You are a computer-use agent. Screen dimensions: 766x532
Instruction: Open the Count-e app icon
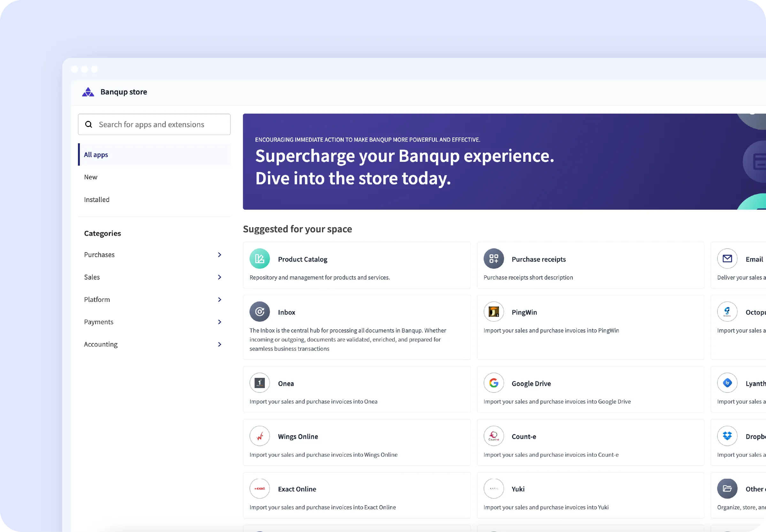point(494,436)
